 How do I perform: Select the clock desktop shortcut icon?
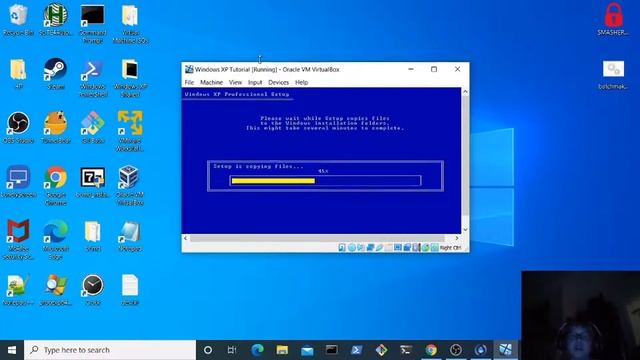pyautogui.click(x=93, y=290)
